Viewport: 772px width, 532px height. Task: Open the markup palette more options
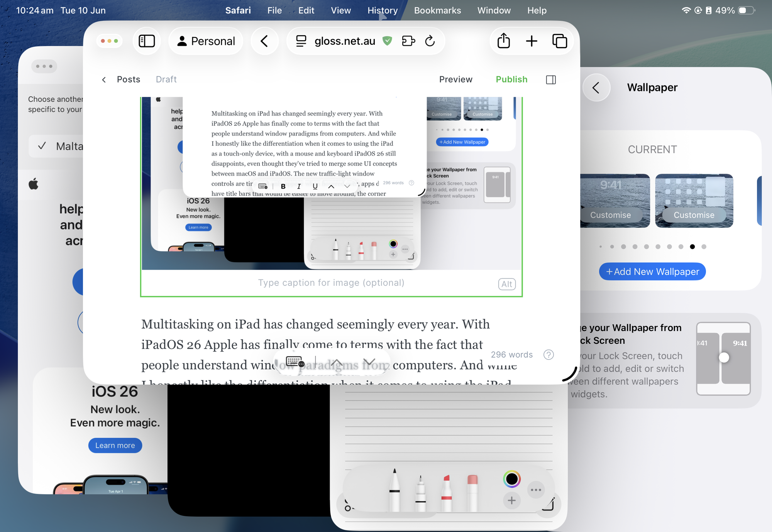536,490
